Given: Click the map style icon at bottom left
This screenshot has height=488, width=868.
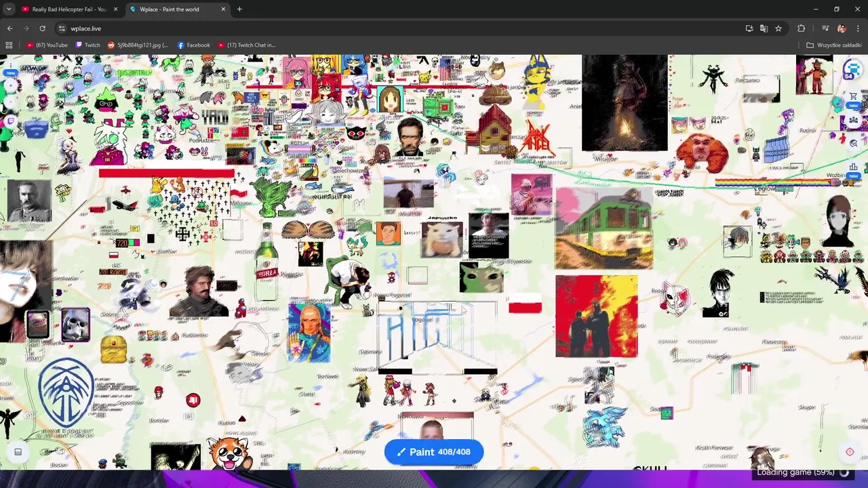Looking at the screenshot, I should click(x=18, y=452).
